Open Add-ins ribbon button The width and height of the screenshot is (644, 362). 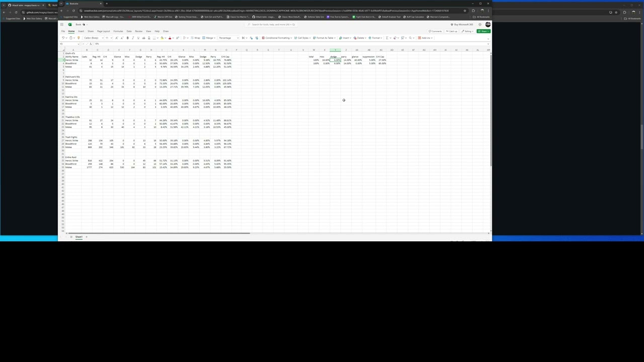pos(425,38)
